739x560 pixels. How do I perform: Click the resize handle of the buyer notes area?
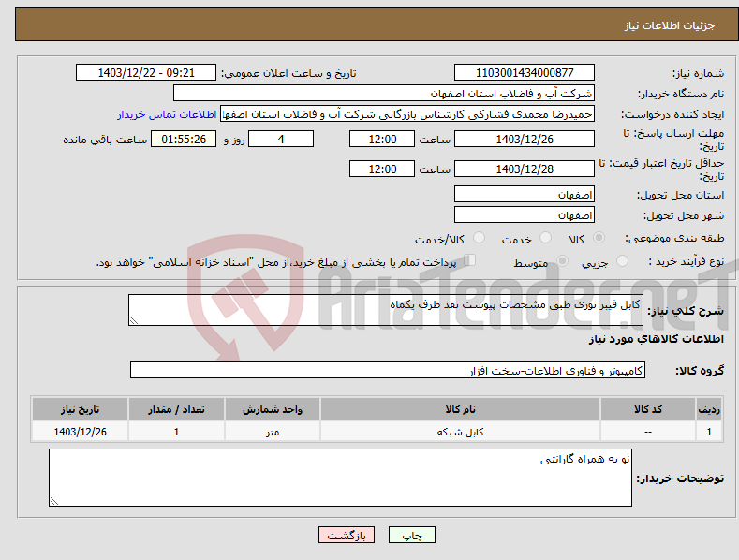pyautogui.click(x=54, y=501)
